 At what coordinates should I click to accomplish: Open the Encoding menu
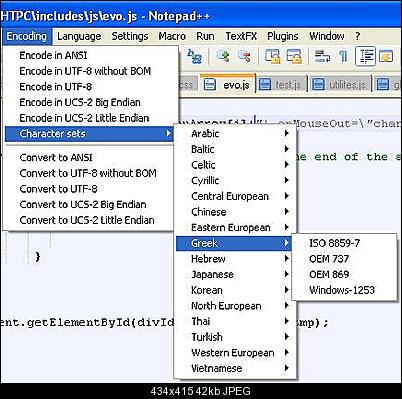(x=27, y=36)
